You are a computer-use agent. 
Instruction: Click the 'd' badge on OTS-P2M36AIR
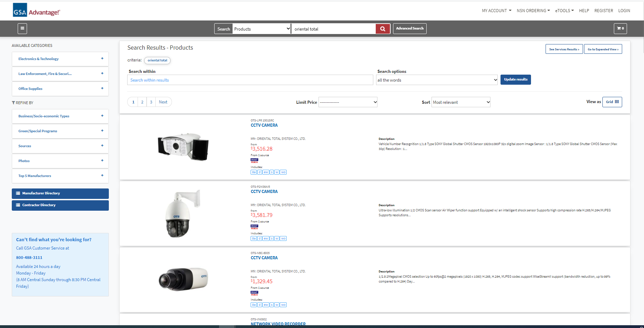tap(260, 238)
